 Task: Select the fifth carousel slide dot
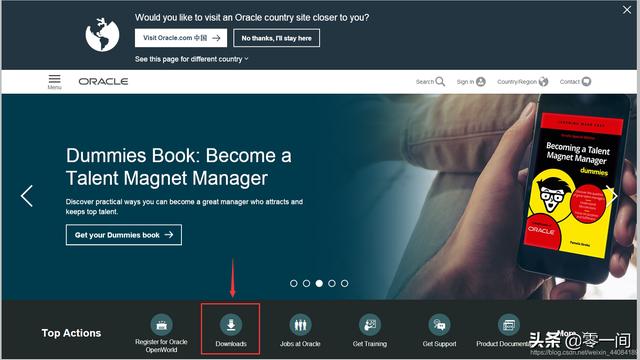(x=344, y=283)
